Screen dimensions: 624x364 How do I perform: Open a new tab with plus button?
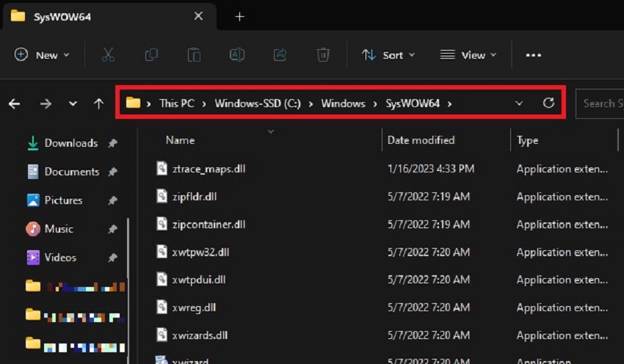pos(239,17)
